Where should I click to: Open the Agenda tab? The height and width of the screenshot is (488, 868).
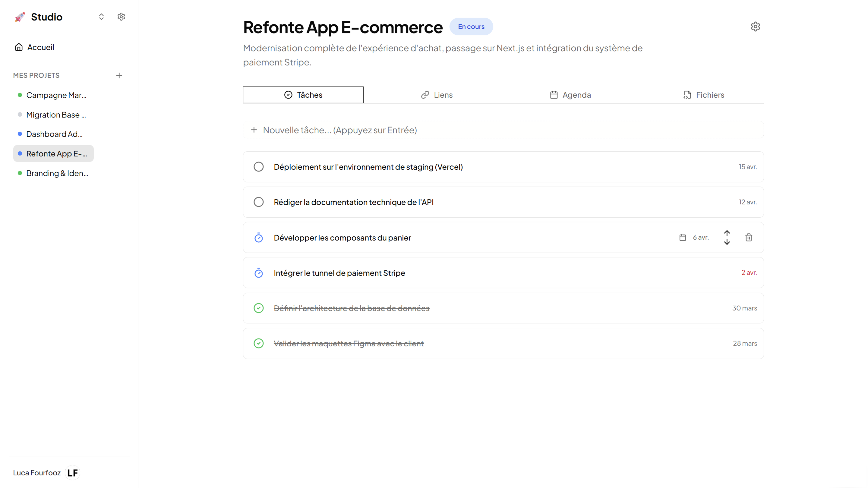(570, 95)
